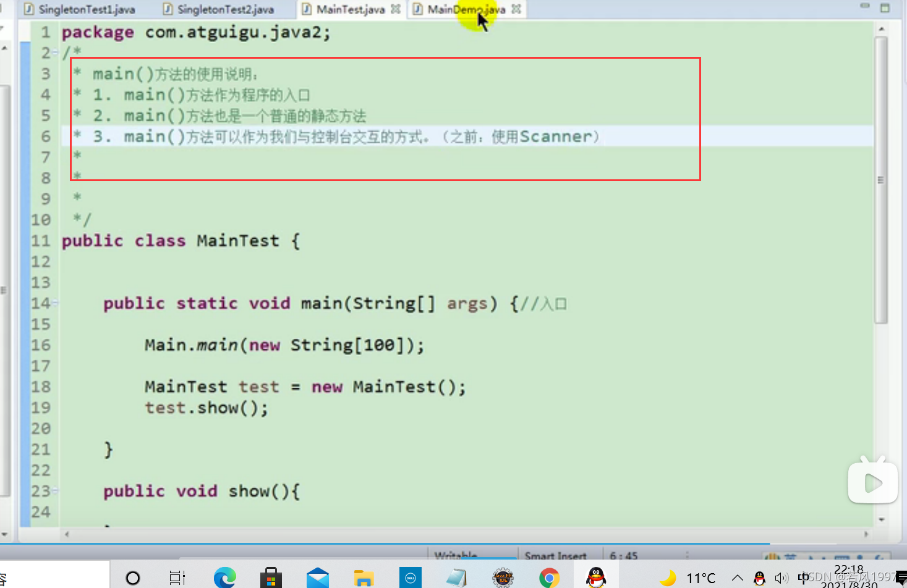Open the volume speaker tray icon
Viewport: 907px width, 588px height.
(x=781, y=578)
